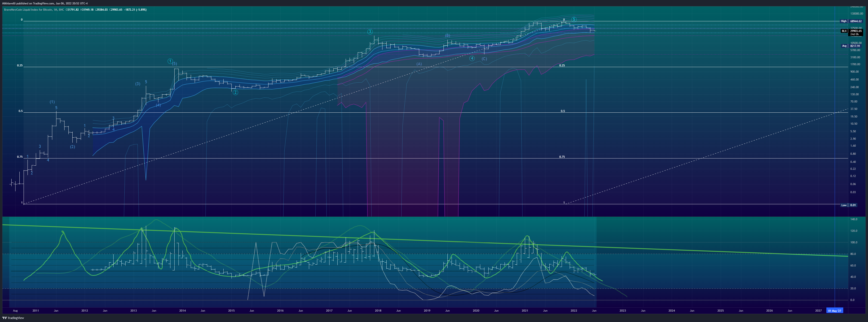Select the circled wave 2 label near 2015
The height and width of the screenshot is (322, 868).
236,92
